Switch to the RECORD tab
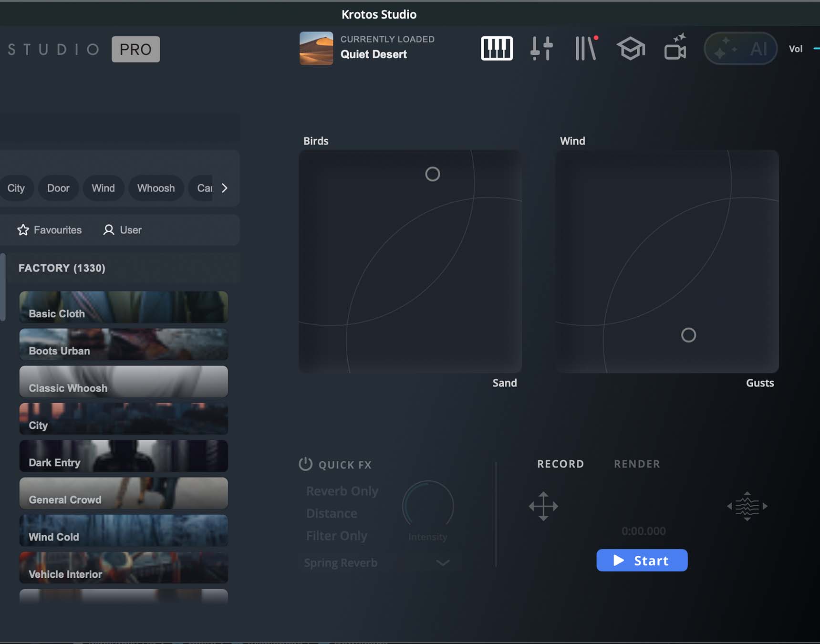Viewport: 820px width, 644px height. (x=561, y=464)
